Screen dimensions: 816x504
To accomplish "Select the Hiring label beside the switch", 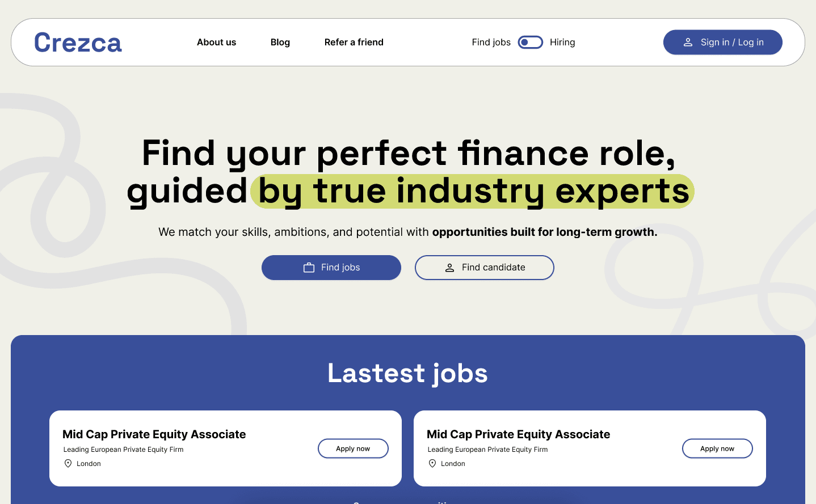I will (562, 43).
